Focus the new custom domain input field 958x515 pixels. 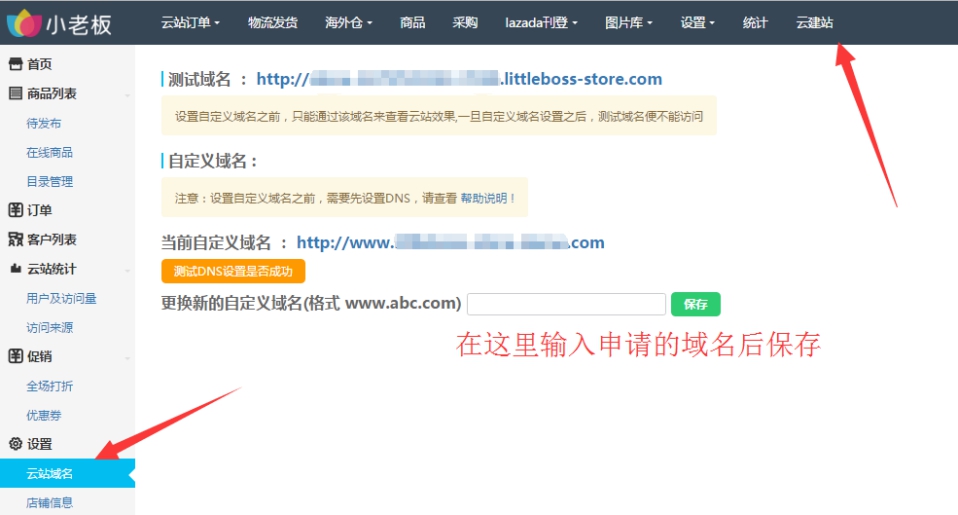point(566,304)
